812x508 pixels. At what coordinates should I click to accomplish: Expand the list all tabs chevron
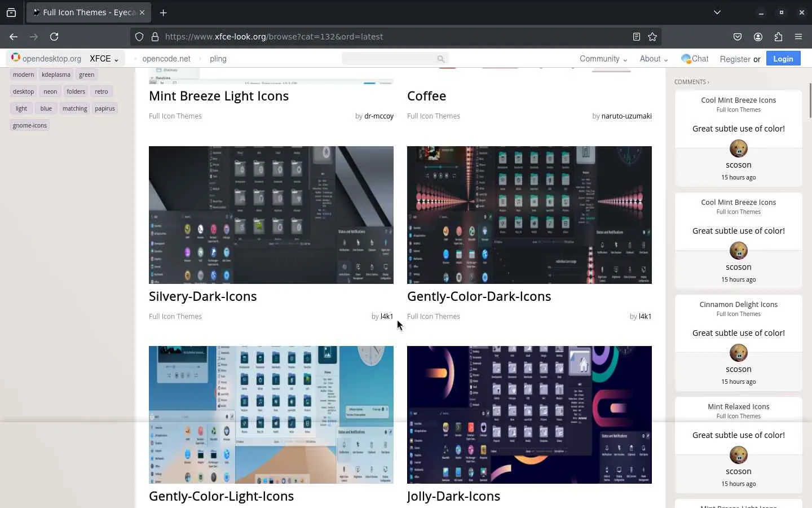point(717,12)
